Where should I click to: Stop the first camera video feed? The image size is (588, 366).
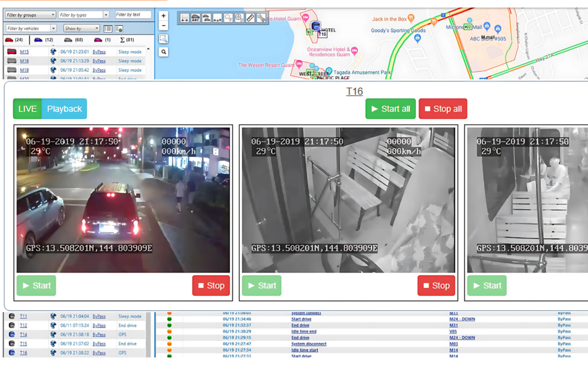(211, 286)
